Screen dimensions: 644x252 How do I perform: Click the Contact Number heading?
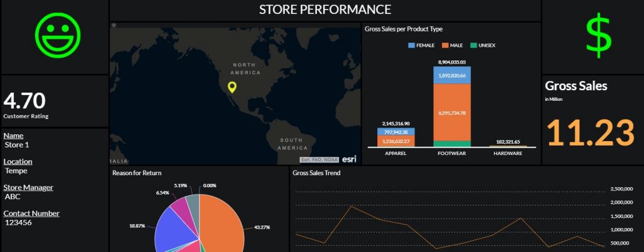coord(31,214)
